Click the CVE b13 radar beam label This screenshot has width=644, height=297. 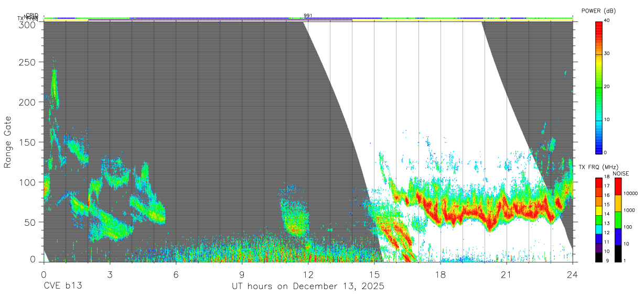coord(62,286)
